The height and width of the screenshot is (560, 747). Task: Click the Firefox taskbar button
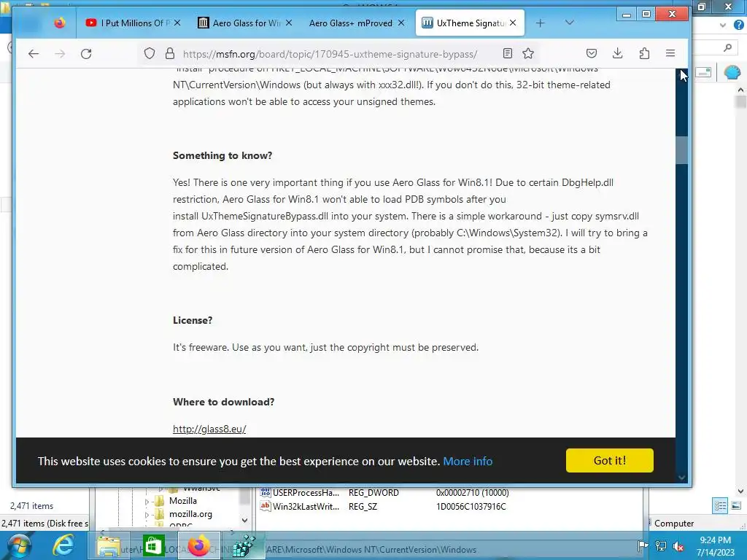pos(198,545)
